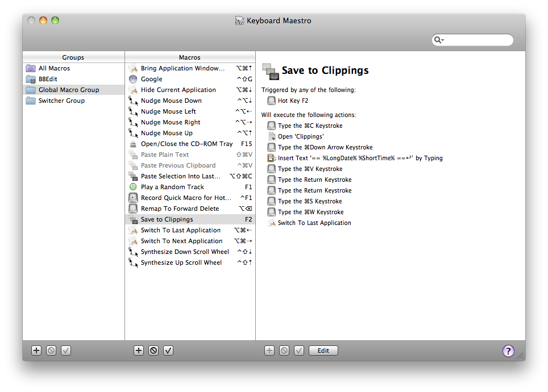Viewport: 548px width, 392px height.
Task: Select Type the ⌘W Keystroke action
Action: coord(305,212)
